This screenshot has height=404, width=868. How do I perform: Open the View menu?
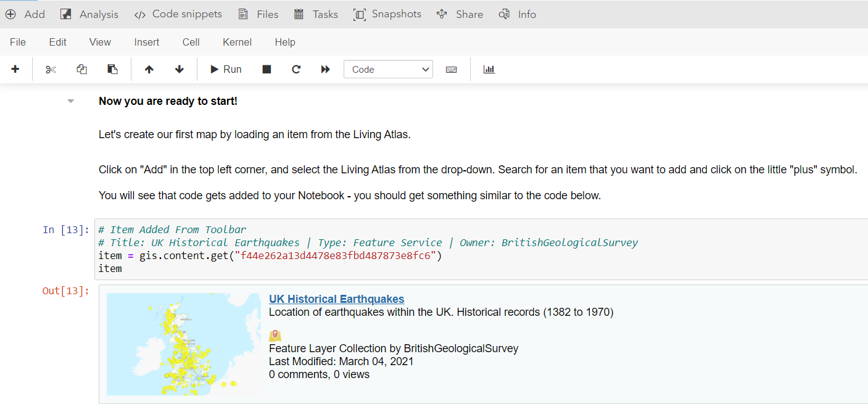[x=100, y=43]
